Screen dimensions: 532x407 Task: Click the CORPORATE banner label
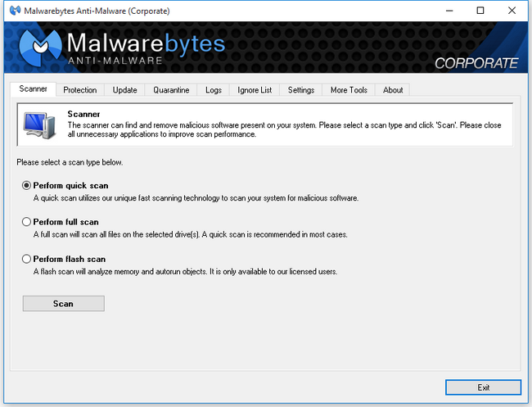coord(476,63)
